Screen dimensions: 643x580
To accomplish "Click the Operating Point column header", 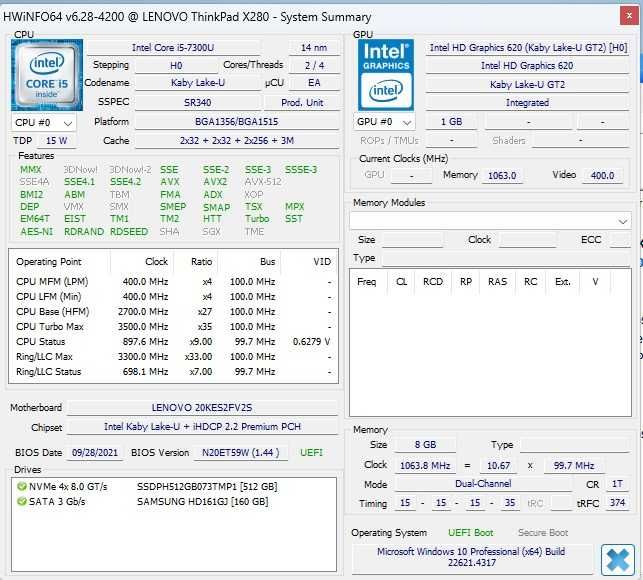I will [48, 262].
